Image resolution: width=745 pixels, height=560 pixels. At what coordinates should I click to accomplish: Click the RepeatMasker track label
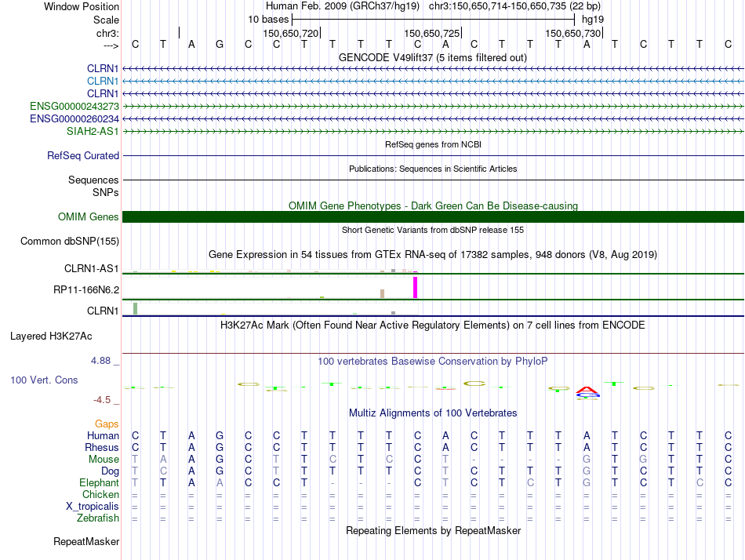[86, 541]
